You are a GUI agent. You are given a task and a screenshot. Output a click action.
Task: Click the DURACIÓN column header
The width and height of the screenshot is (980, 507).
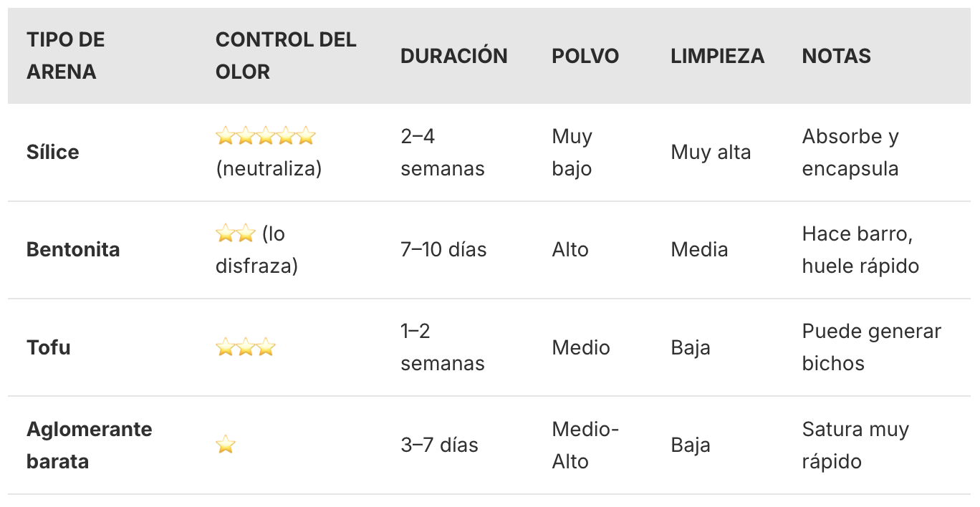coord(453,56)
